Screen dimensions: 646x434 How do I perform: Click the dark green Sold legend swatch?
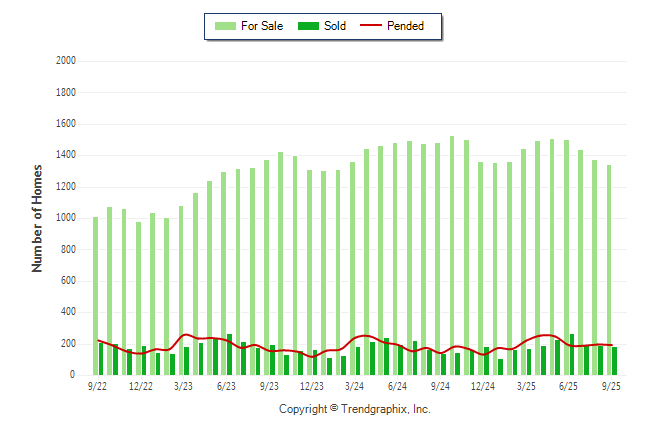pyautogui.click(x=307, y=26)
